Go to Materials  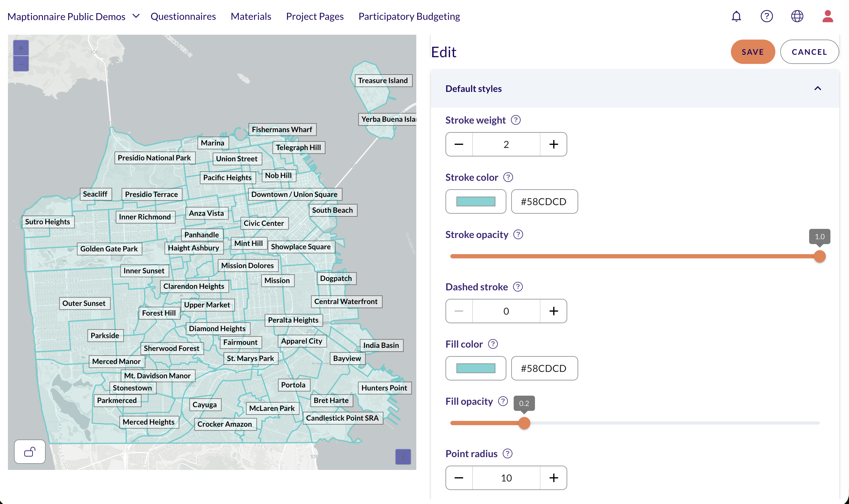pos(251,16)
